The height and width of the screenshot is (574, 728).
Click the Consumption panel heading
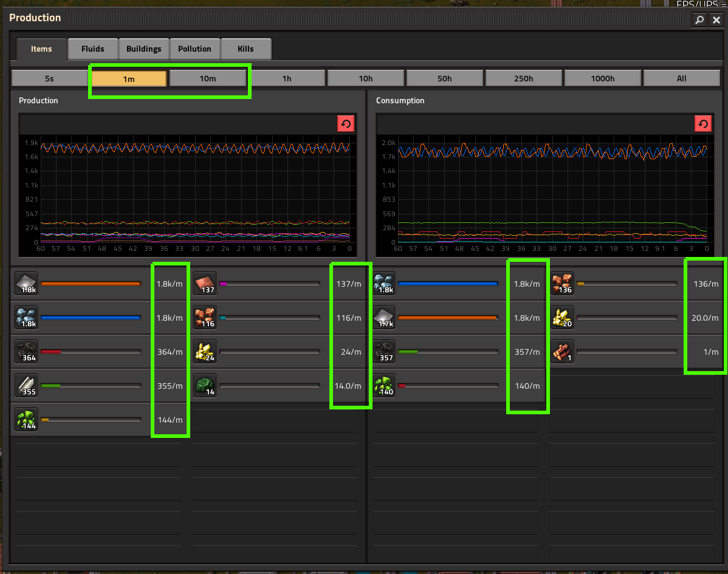pyautogui.click(x=400, y=100)
